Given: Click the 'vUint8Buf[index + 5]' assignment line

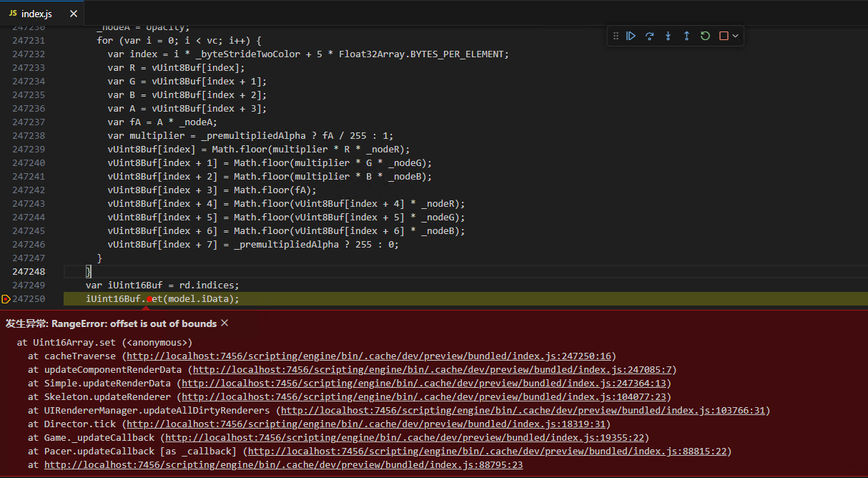Looking at the screenshot, I should pos(287,218).
